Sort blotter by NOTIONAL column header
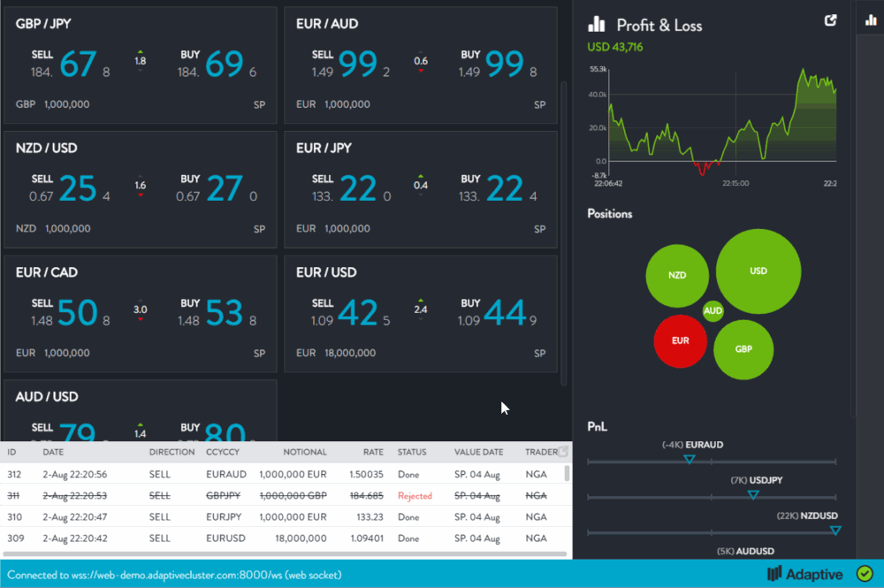 [305, 452]
